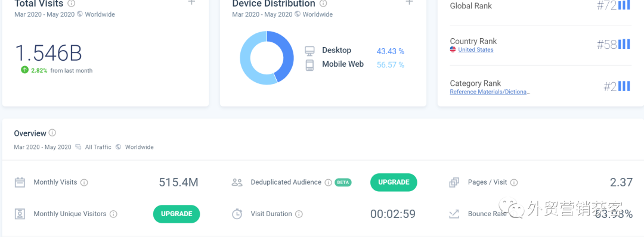644x237 pixels.
Task: Expand Device Distribution card with plus icon
Action: pos(409,2)
